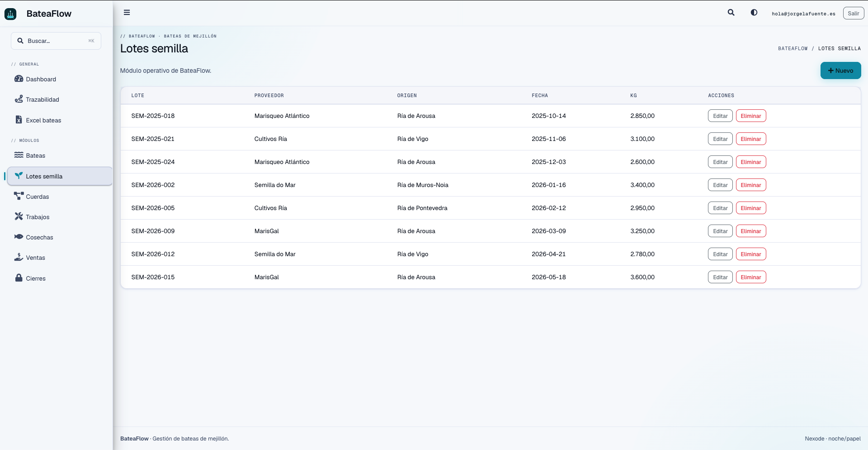Click the FECHA column header
Image resolution: width=868 pixels, height=450 pixels.
pyautogui.click(x=539, y=96)
